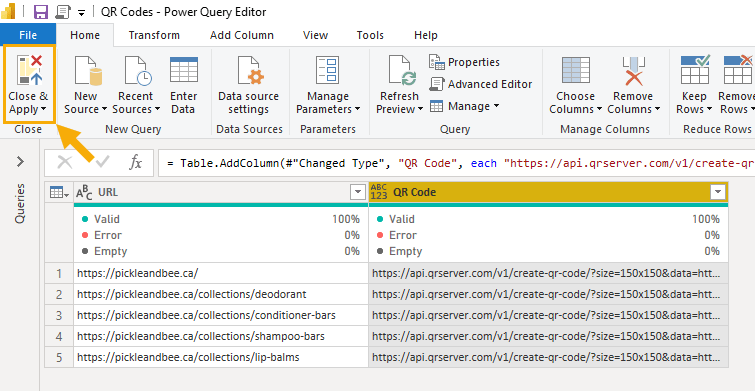Screen dimensions: 755x391
Task: Click the Close & Apply icon
Action: pyautogui.click(x=30, y=70)
